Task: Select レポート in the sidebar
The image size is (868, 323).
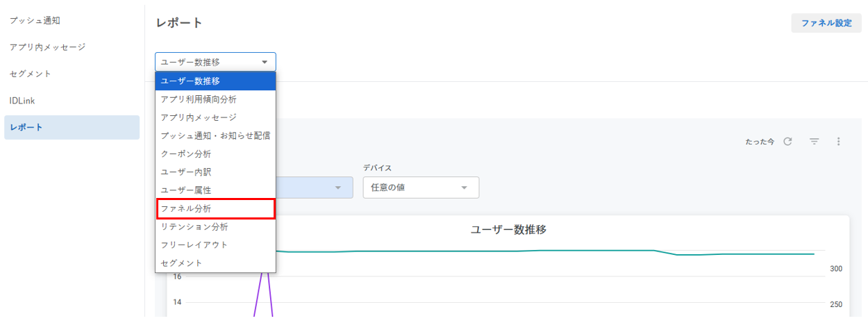Action: (x=72, y=127)
